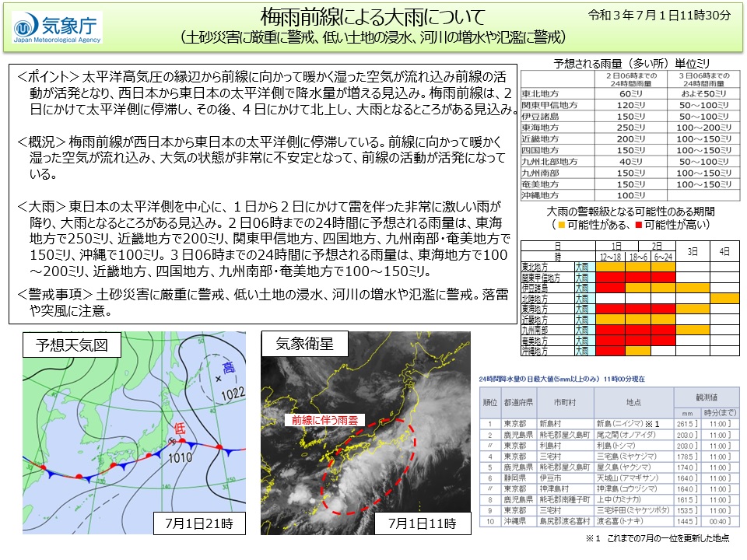Select the timestamp 令和3年7月1日11時30分

tap(659, 16)
